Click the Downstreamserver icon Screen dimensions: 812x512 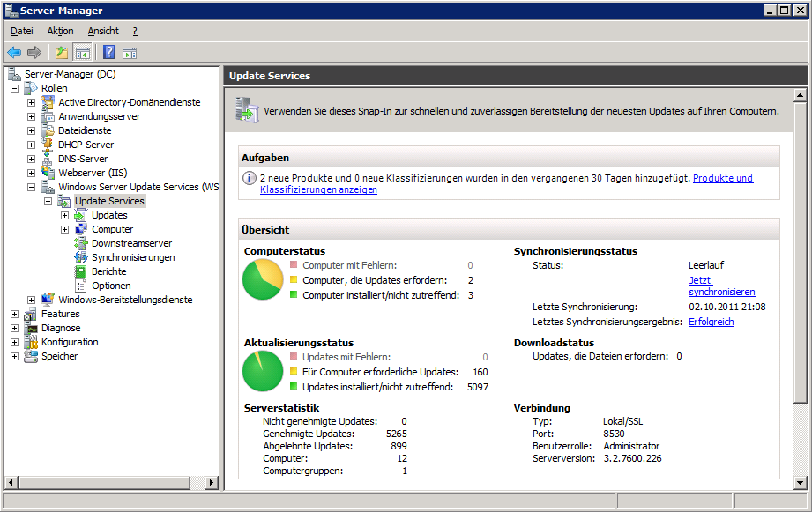81,243
